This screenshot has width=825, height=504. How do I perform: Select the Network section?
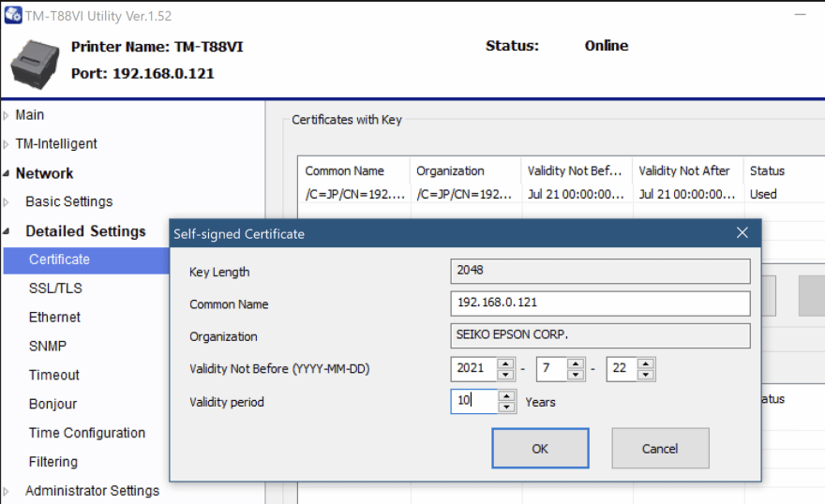44,173
